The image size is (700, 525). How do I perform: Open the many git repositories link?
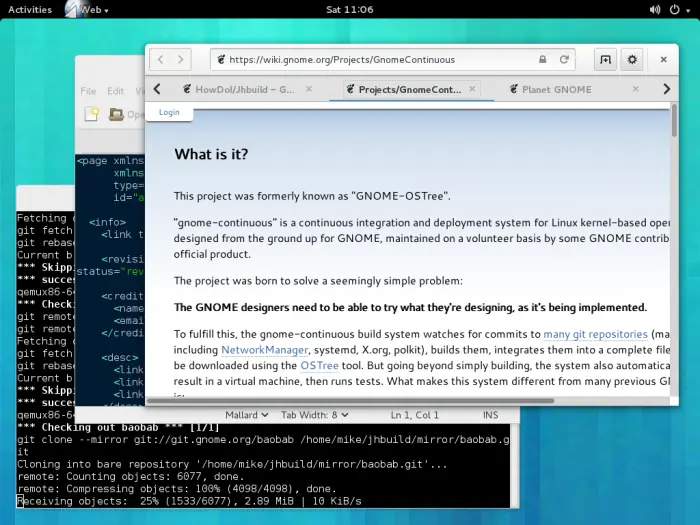point(595,334)
